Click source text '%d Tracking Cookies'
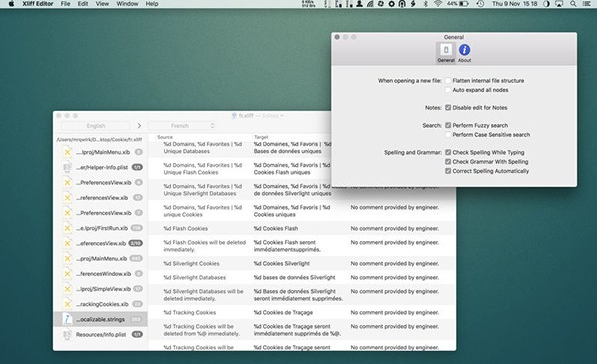Image resolution: width=597 pixels, height=364 pixels. click(190, 313)
